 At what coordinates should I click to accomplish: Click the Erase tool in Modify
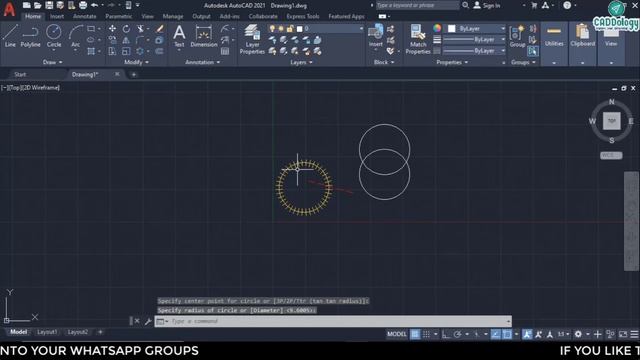click(x=160, y=29)
